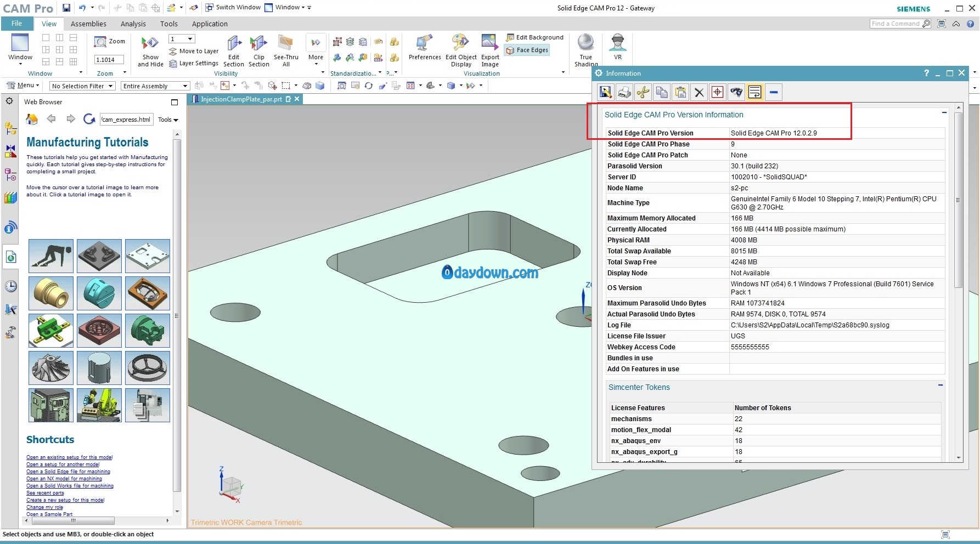Click Move to Layer
This screenshot has height=544, width=980.
tap(194, 51)
